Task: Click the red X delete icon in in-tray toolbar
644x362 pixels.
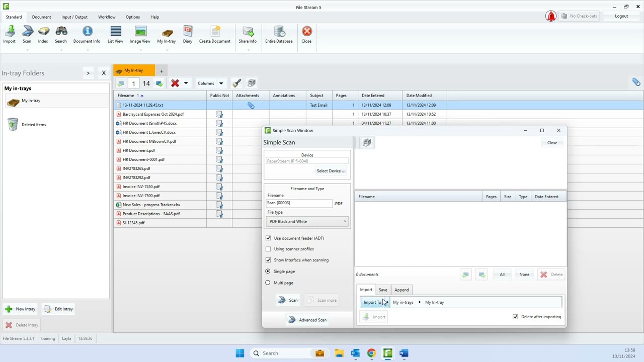Action: pyautogui.click(x=175, y=83)
